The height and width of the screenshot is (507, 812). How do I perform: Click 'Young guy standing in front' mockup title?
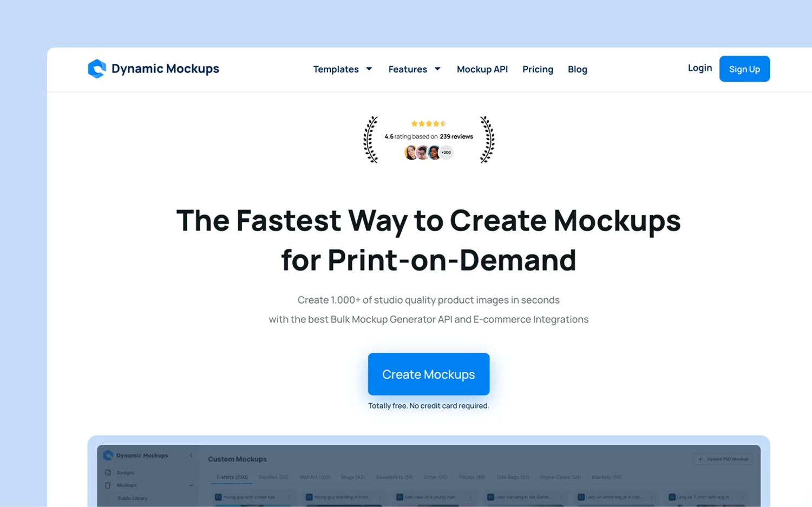click(x=342, y=497)
